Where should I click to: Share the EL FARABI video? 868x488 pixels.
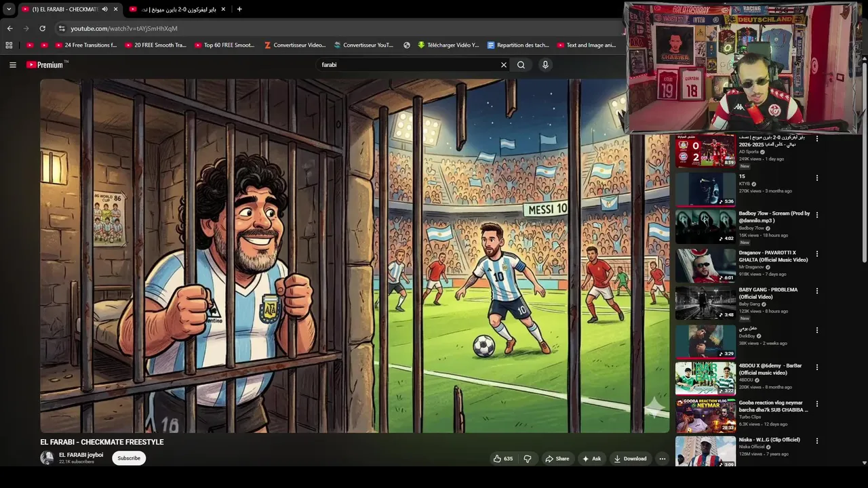pos(557,459)
